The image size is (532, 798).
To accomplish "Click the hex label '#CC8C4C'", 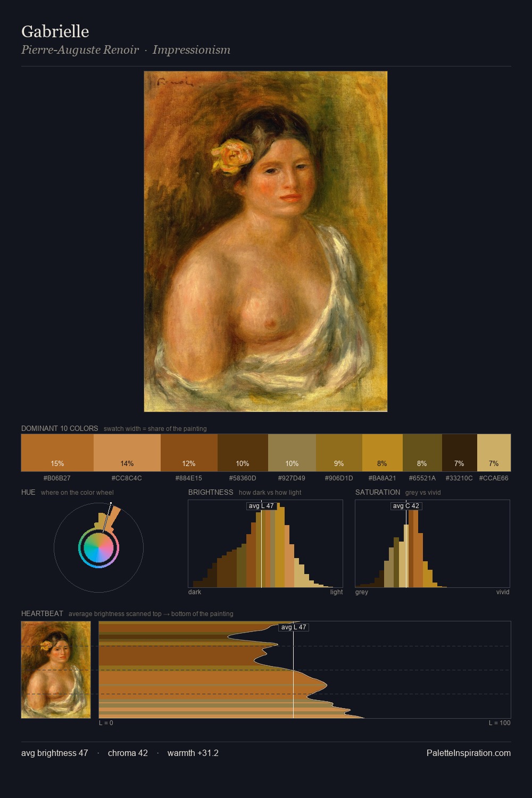I will tap(127, 478).
